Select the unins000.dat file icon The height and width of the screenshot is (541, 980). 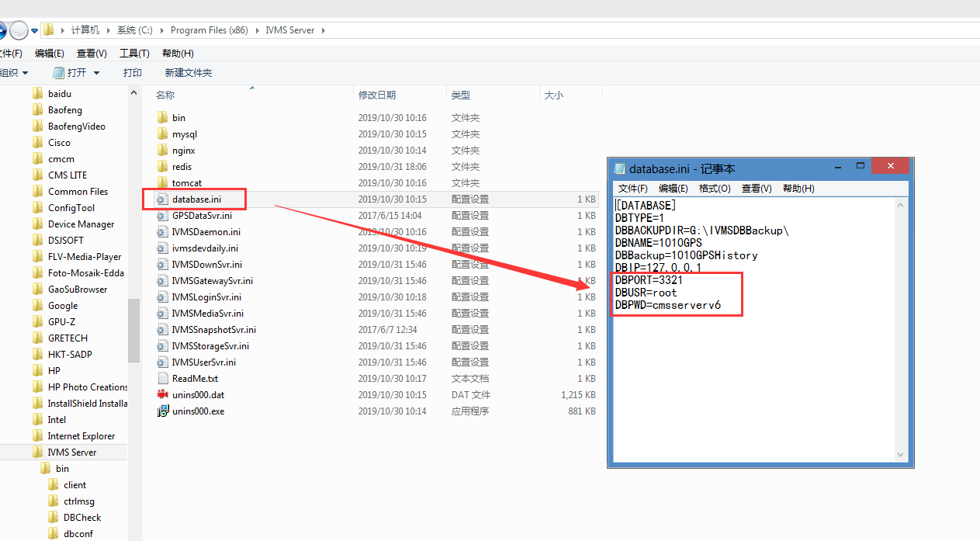click(x=162, y=394)
